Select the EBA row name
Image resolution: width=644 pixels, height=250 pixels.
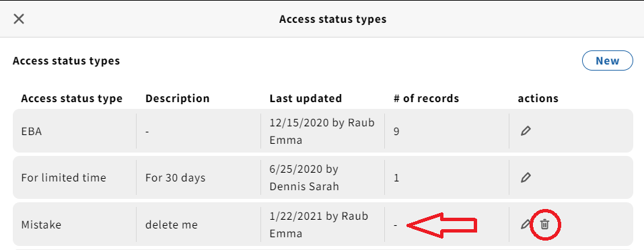pos(32,132)
